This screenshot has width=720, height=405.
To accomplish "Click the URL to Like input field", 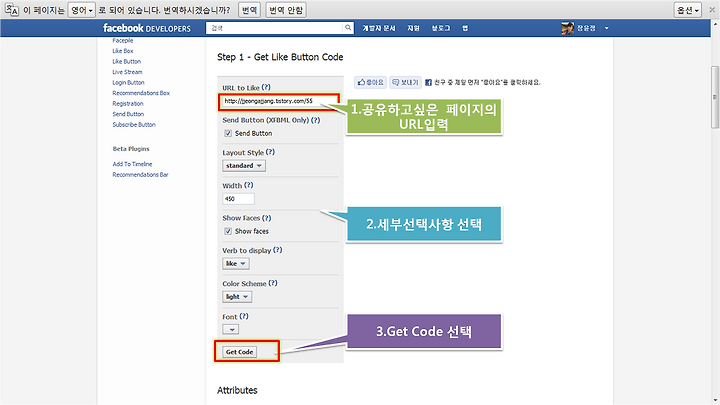I will pos(279,101).
